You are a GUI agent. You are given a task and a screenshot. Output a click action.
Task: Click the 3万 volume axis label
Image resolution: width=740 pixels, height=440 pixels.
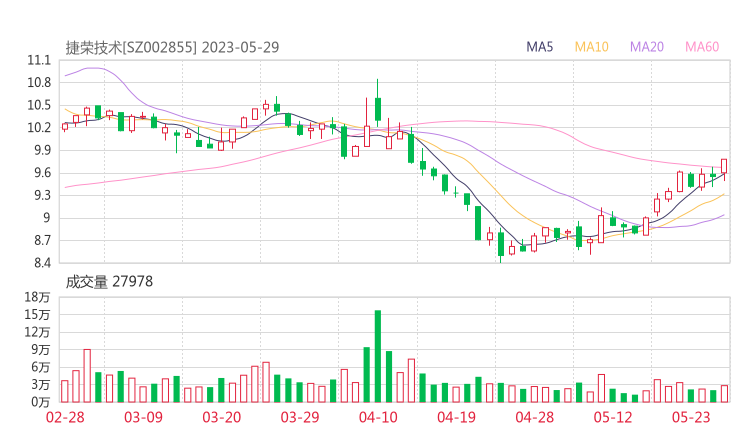point(41,384)
